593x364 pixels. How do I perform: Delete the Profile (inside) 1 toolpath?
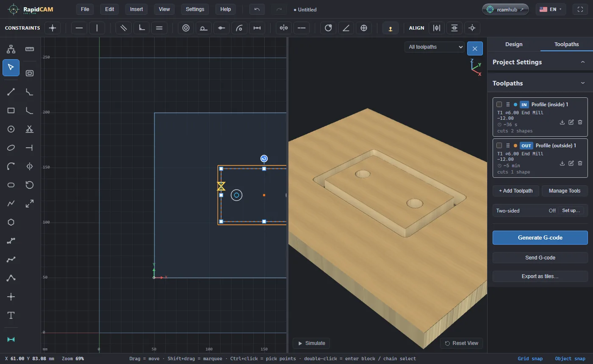coord(580,122)
